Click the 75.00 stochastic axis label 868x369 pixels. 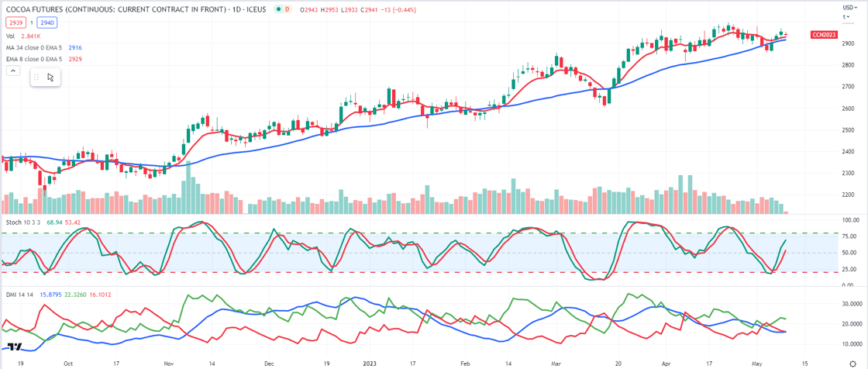(x=848, y=236)
